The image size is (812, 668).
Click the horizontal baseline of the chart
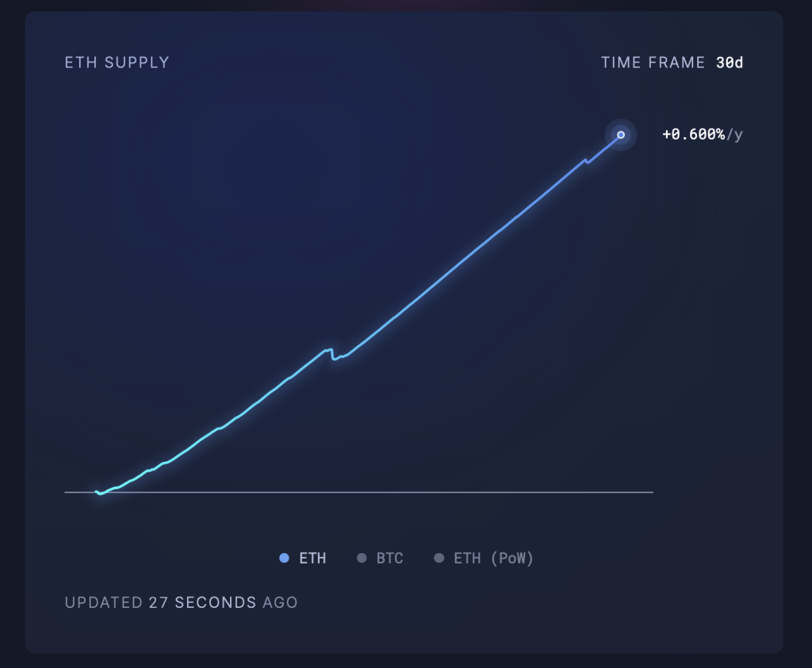click(x=396, y=492)
